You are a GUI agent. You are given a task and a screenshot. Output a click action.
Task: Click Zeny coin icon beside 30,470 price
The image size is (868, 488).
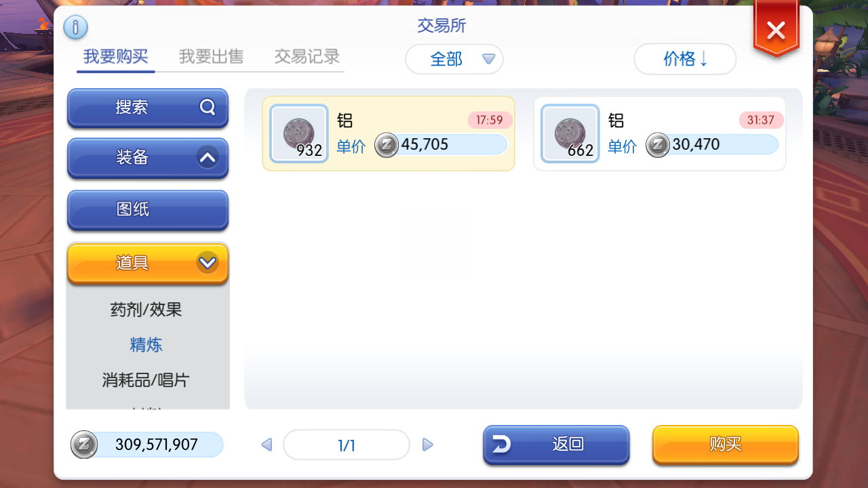(x=658, y=144)
